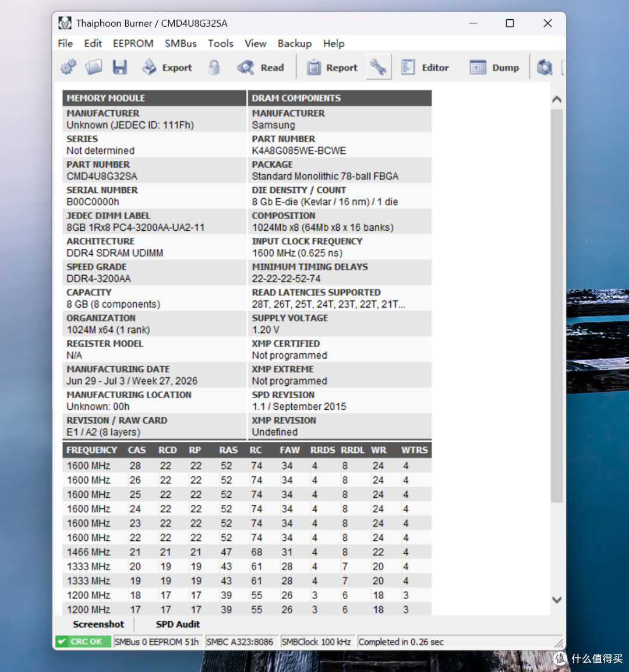
Task: Click the supply voltage 1.20 V value
Action: click(x=266, y=330)
